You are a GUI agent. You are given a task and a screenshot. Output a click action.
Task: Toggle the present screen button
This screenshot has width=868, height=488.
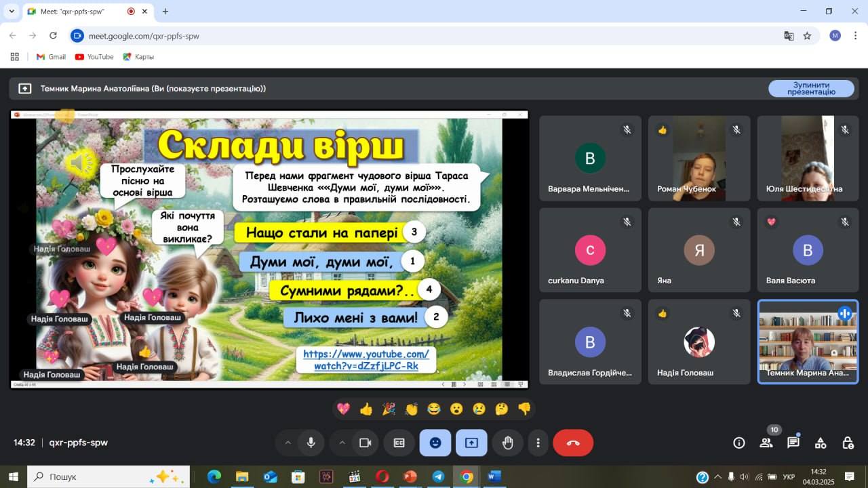[471, 443]
